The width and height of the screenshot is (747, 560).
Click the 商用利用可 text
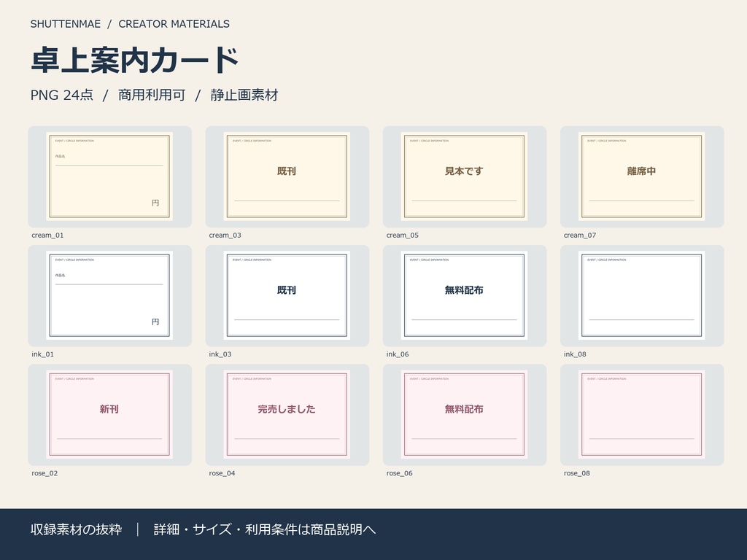coord(152,96)
